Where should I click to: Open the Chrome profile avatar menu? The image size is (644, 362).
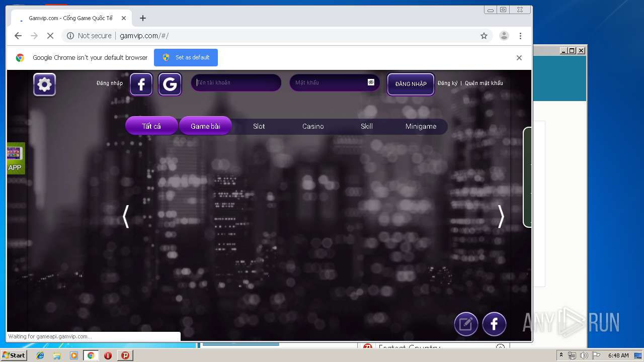(x=504, y=36)
